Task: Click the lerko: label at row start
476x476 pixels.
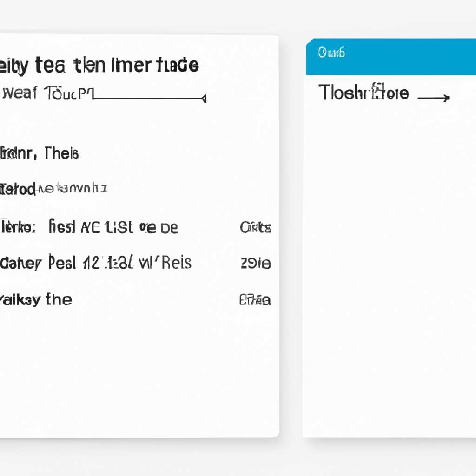Action: (18, 227)
